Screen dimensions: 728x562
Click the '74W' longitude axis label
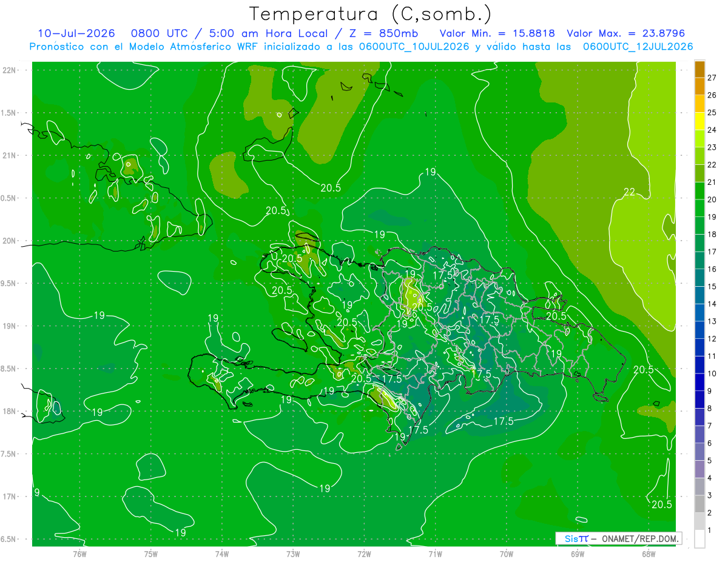(x=222, y=554)
